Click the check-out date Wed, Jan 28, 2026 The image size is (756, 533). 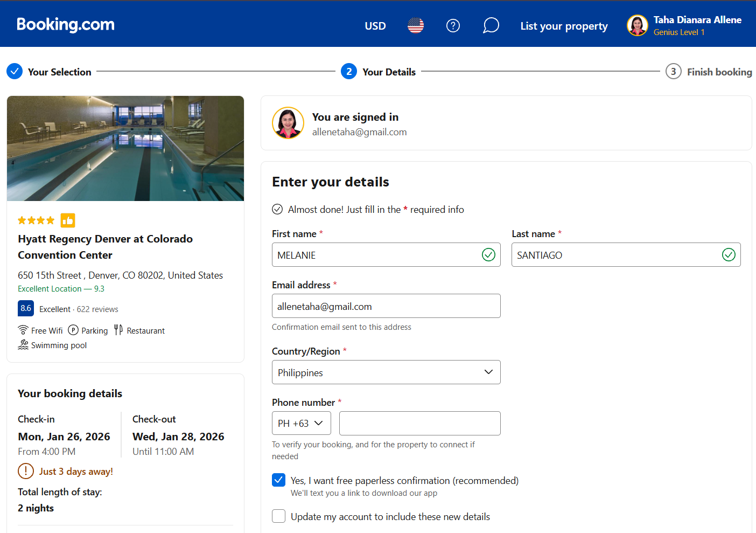(x=178, y=437)
